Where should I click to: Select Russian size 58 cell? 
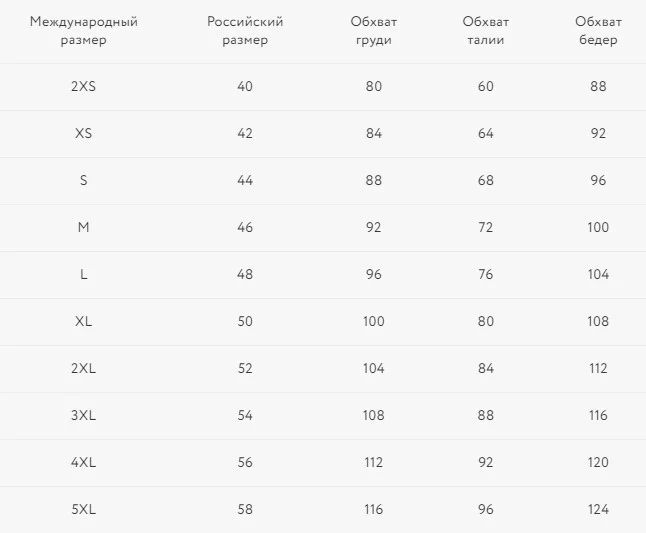point(245,510)
